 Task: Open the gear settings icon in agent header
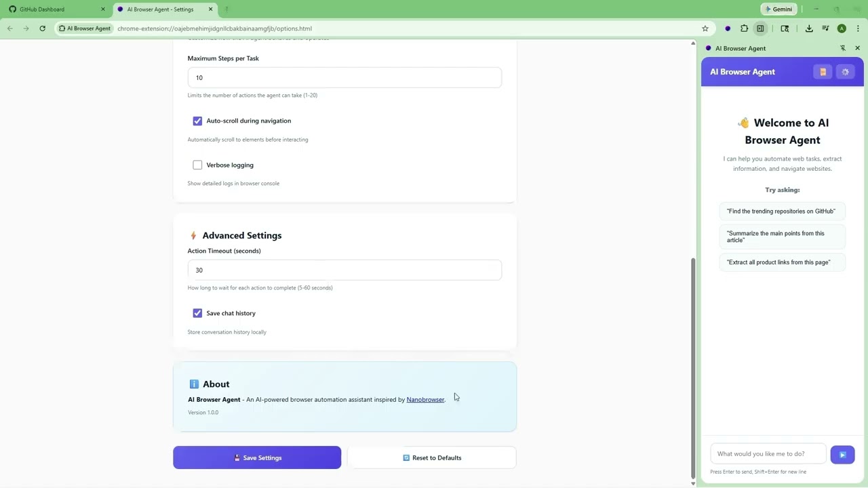click(845, 72)
